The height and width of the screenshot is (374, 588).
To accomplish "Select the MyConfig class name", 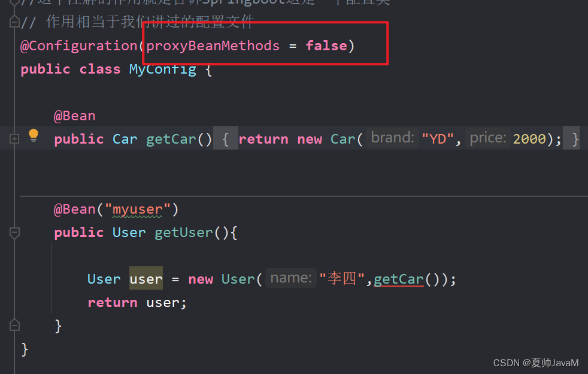I will [162, 69].
